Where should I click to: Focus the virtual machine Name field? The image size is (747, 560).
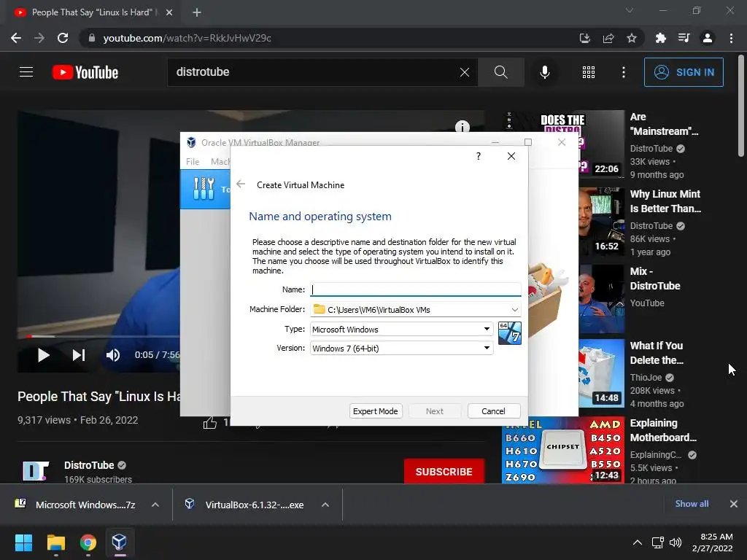415,289
